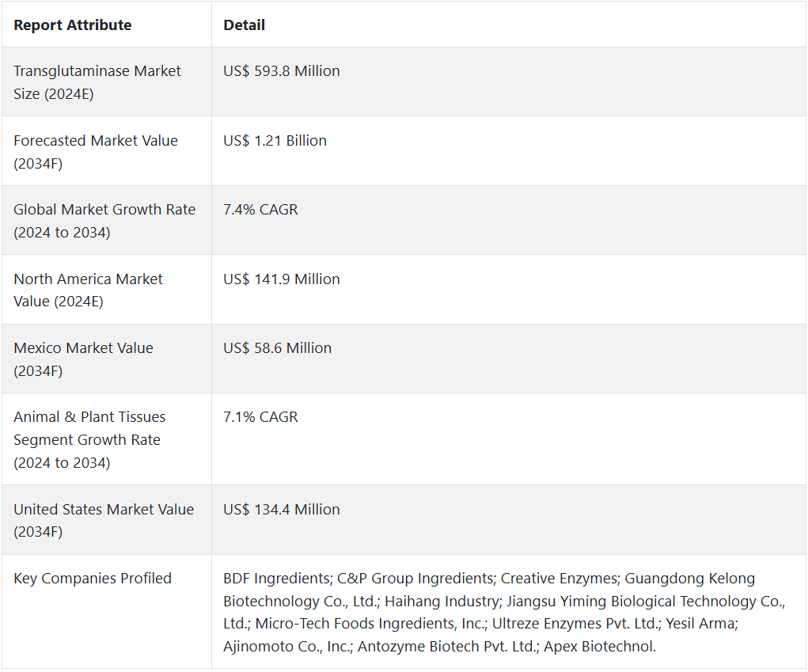Click the US$ 58.6 Million value
808x672 pixels.
pyautogui.click(x=278, y=348)
